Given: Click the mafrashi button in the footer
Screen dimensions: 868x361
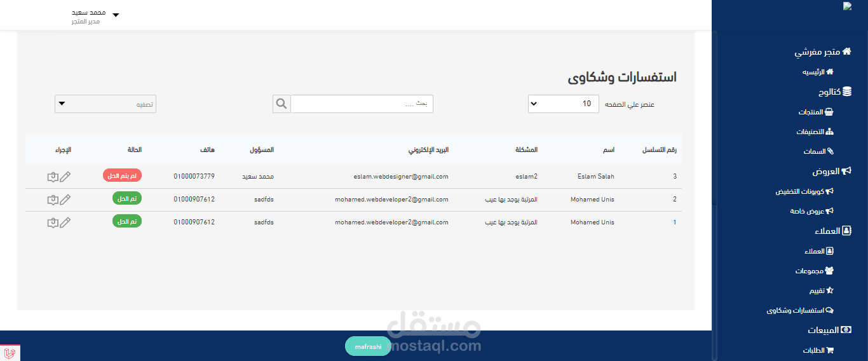Looking at the screenshot, I should (x=369, y=346).
